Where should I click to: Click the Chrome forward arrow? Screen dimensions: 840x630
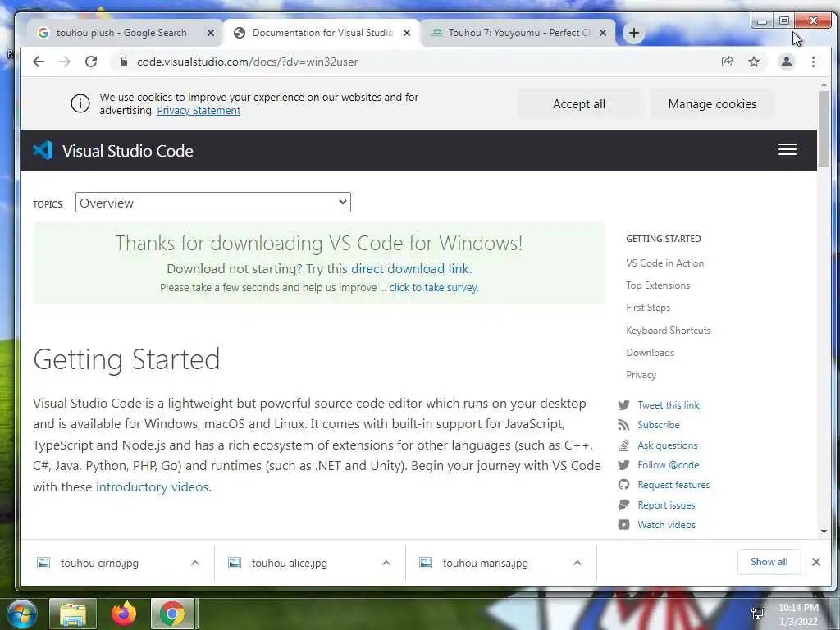click(x=64, y=62)
